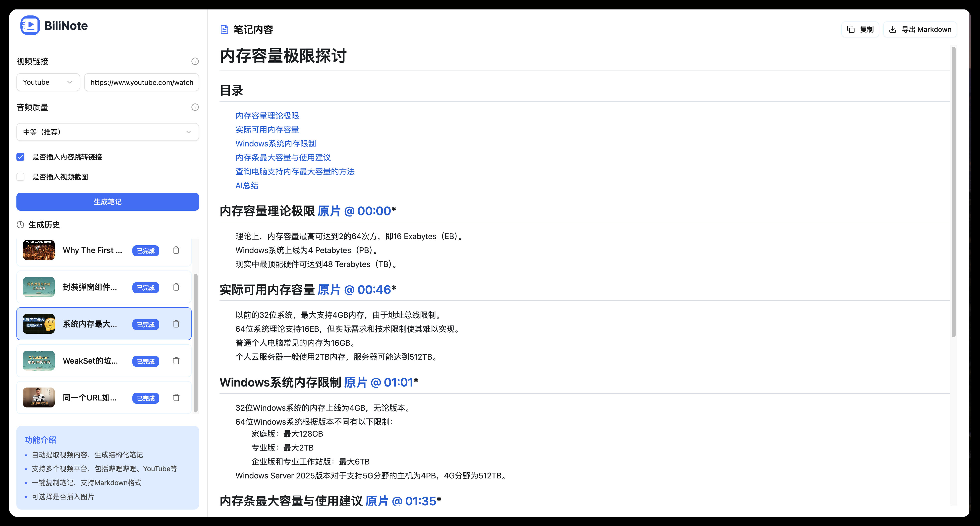Delete the 封装弹窗组件 history entry
Viewport: 980px width, 526px height.
176,287
